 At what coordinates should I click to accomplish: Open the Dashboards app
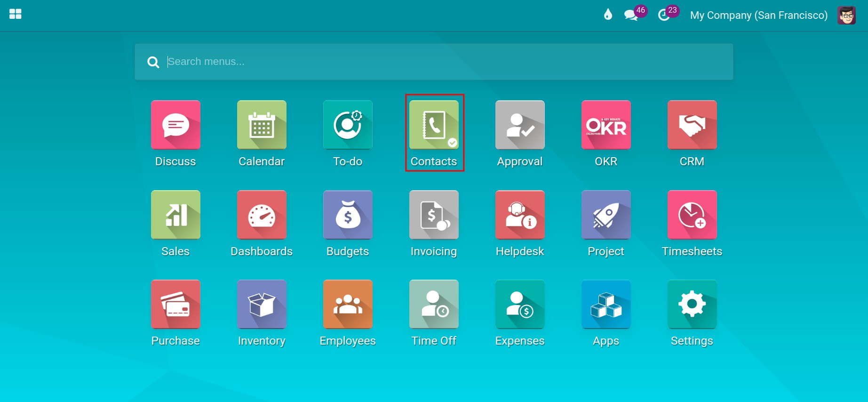pos(262,215)
